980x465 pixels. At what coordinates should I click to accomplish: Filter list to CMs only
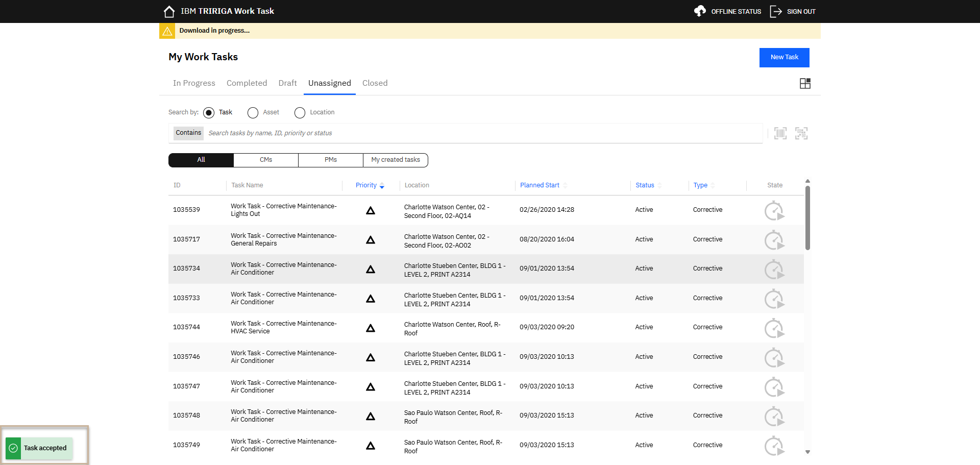click(266, 160)
